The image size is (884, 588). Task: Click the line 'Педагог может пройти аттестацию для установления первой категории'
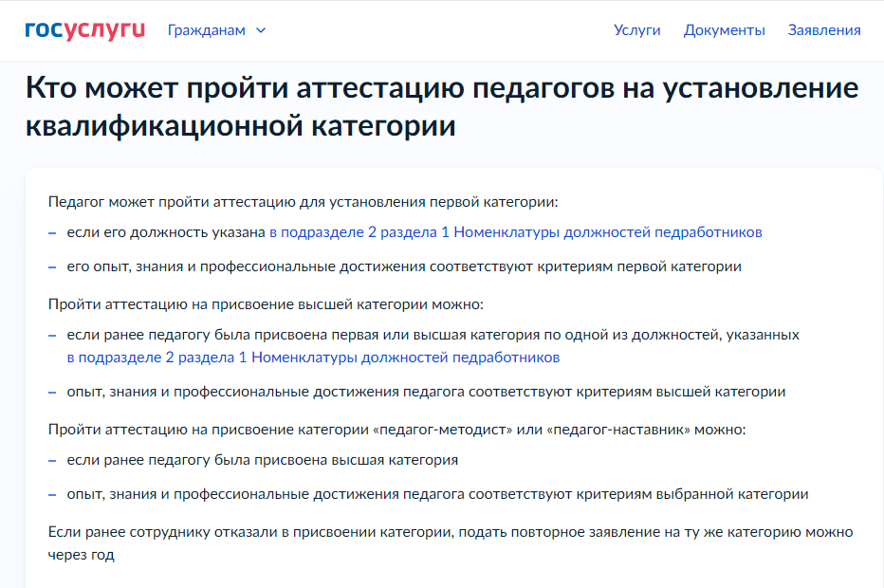point(304,202)
